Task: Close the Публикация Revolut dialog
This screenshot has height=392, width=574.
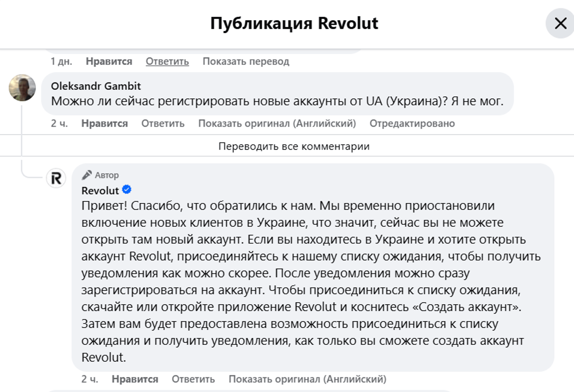Action: [560, 23]
